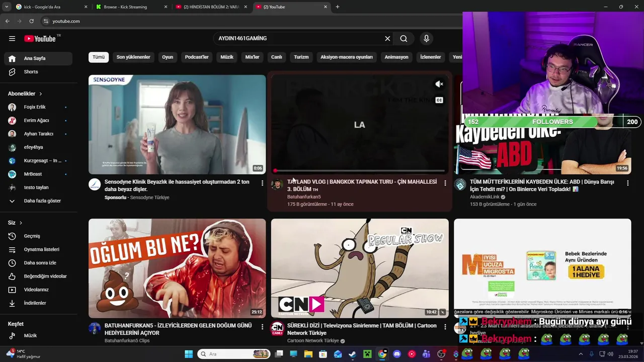The image size is (644, 362).
Task: Select the Son yüklenenler filter chip
Action: pyautogui.click(x=133, y=57)
